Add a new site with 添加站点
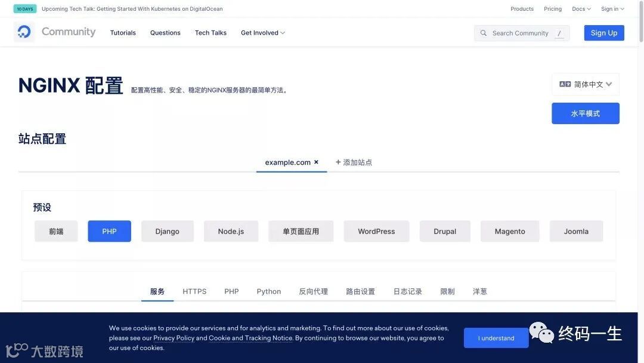The image size is (644, 363). click(354, 162)
